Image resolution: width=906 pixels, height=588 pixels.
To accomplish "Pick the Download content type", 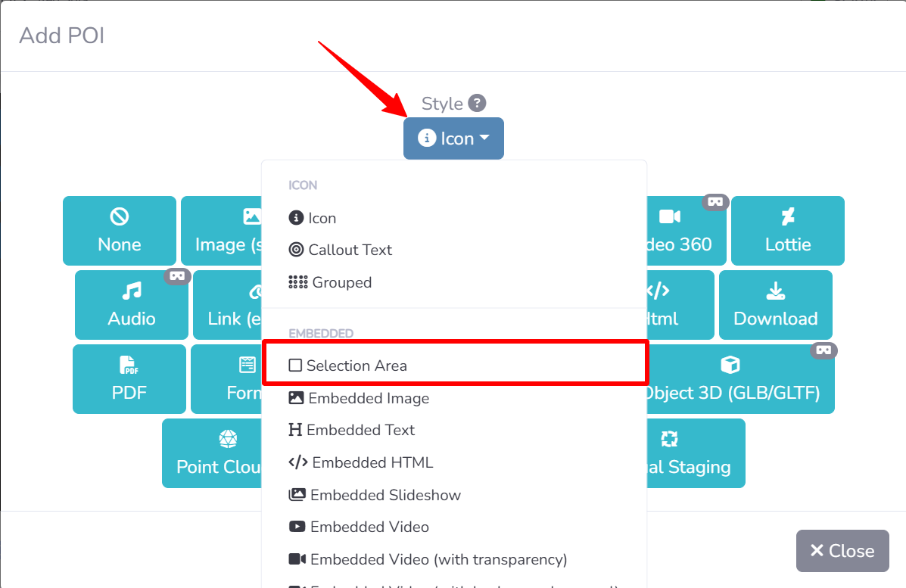I will coord(775,305).
